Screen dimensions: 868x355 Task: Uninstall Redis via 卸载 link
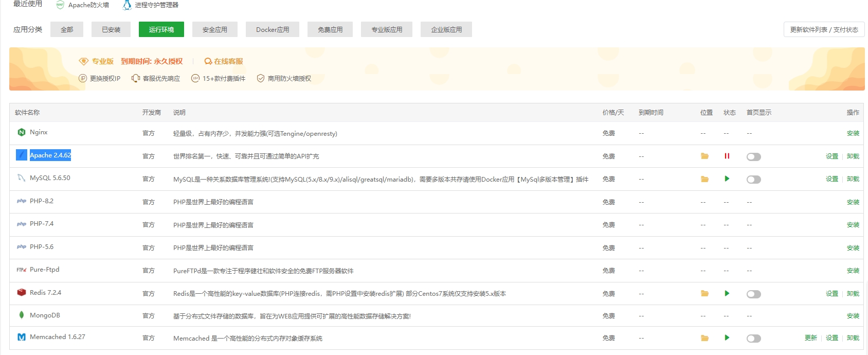[x=853, y=294]
